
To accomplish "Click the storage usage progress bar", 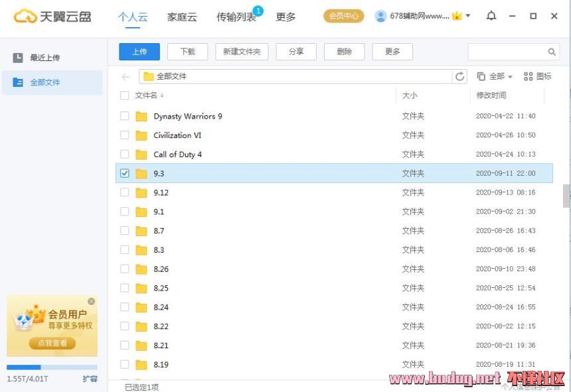I will (52, 367).
